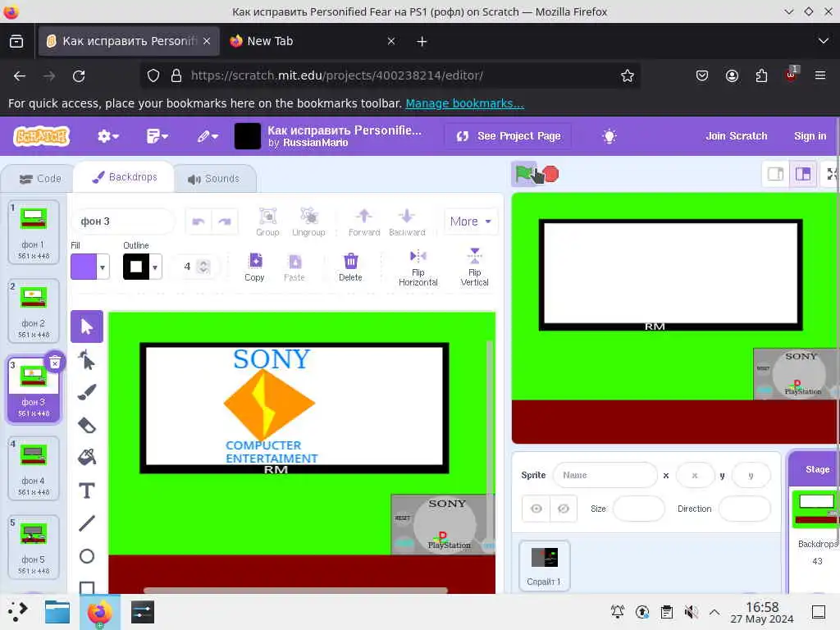Open file manager from taskbar
This screenshot has height=630, width=840.
click(x=57, y=612)
